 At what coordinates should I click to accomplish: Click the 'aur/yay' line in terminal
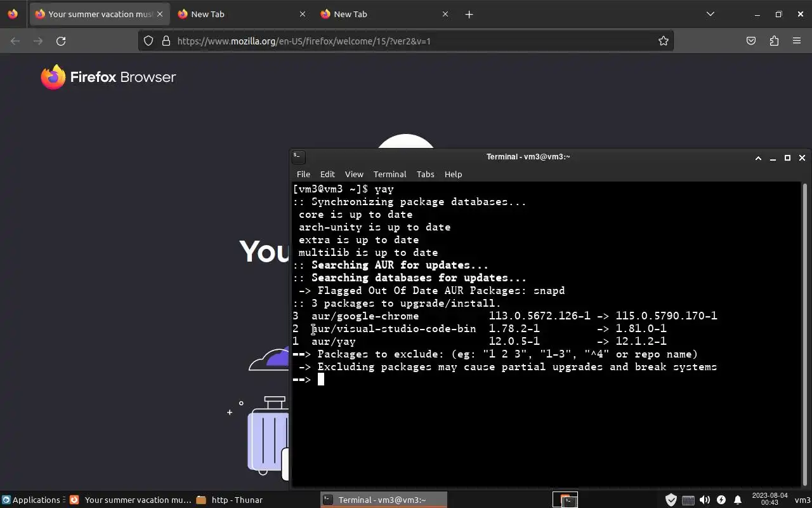coord(480,341)
